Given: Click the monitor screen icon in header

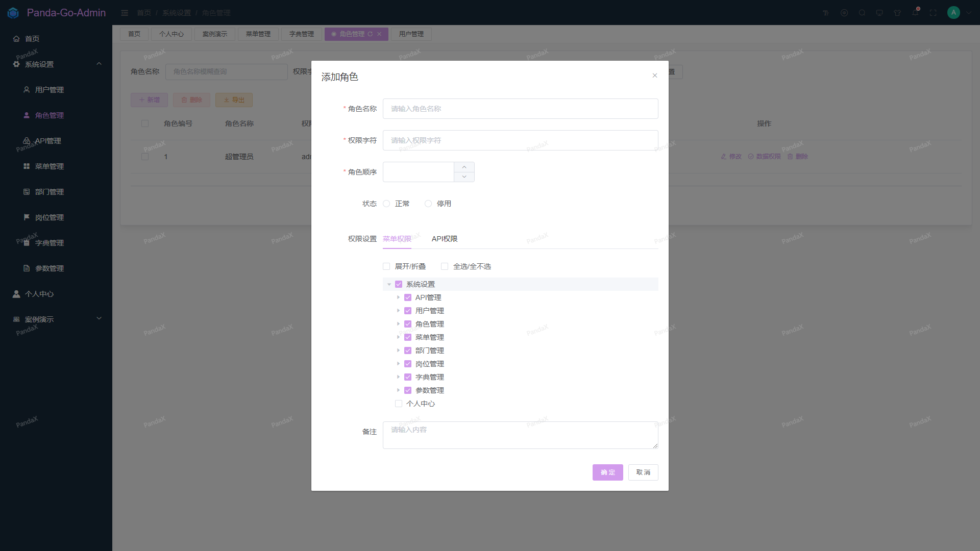Looking at the screenshot, I should (x=879, y=13).
